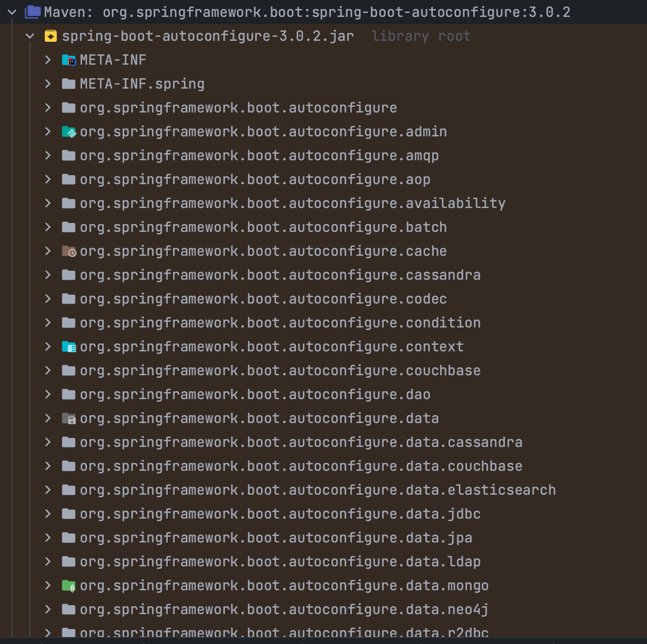Click the cassandra package folder icon
Viewport: 647px width, 644px height.
click(69, 275)
